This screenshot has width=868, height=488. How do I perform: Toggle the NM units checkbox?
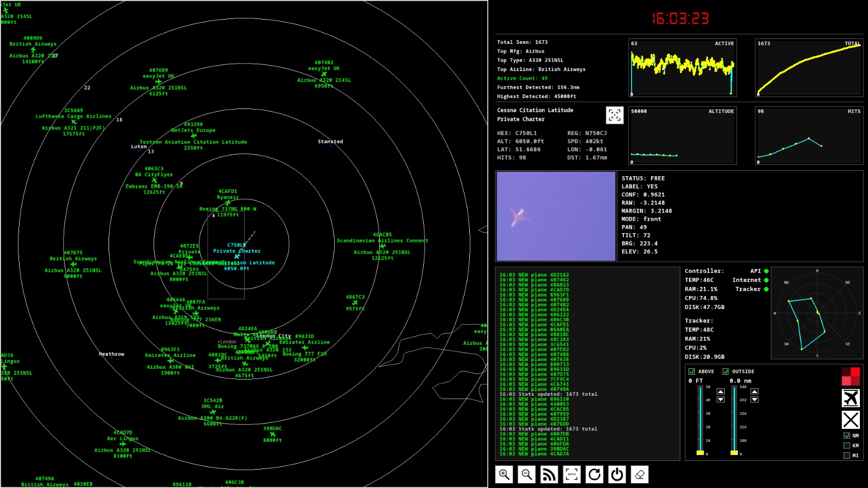[x=847, y=435]
